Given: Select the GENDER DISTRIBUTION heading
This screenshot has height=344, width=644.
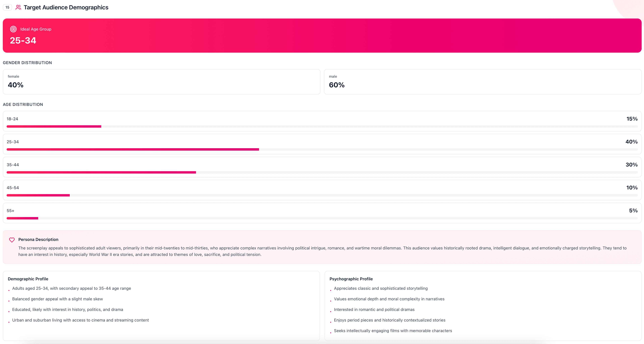Looking at the screenshot, I should pos(27,63).
